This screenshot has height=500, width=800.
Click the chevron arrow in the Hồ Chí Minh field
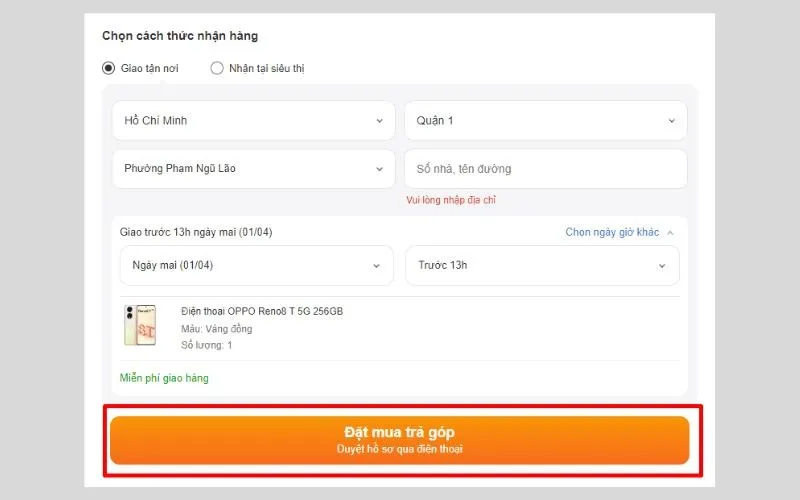click(379, 121)
